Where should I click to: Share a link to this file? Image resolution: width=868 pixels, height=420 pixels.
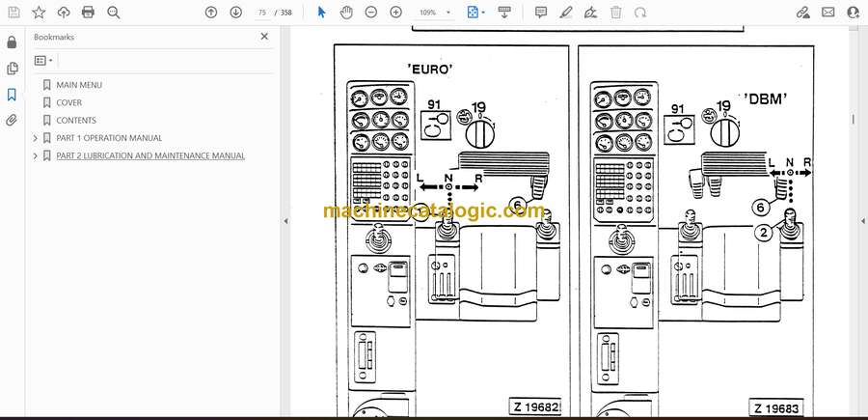tap(802, 13)
